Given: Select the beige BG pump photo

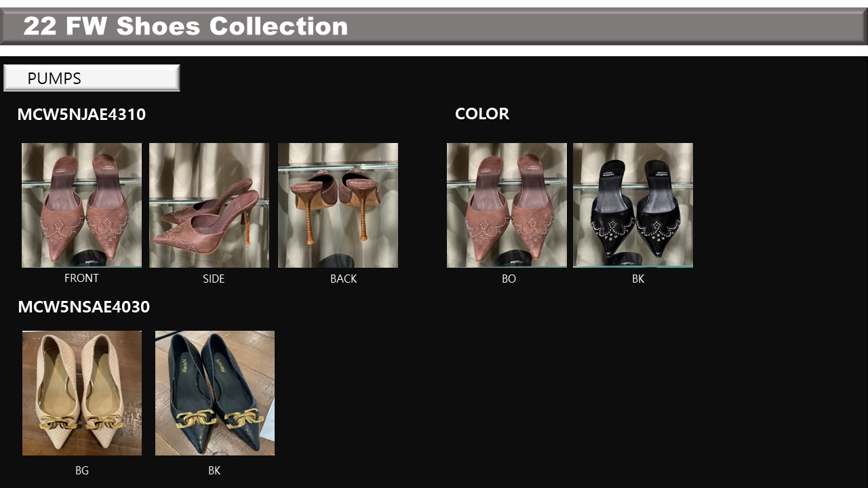Looking at the screenshot, I should coord(82,393).
